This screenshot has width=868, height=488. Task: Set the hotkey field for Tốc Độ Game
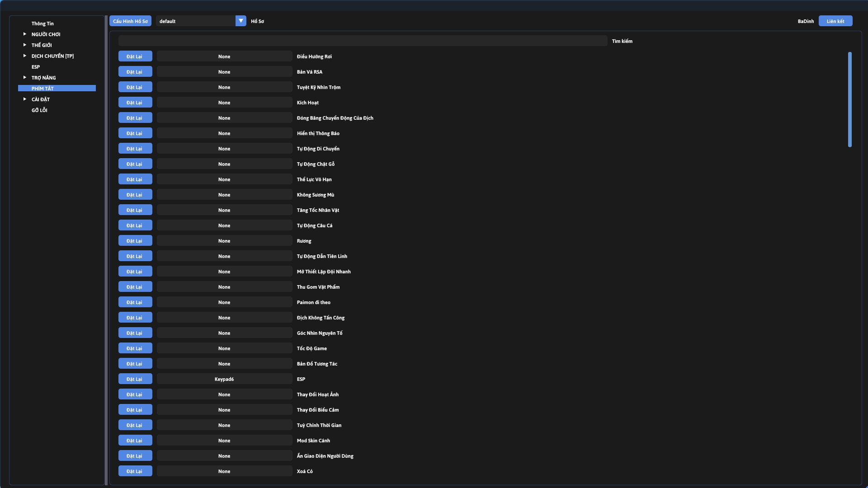point(224,348)
